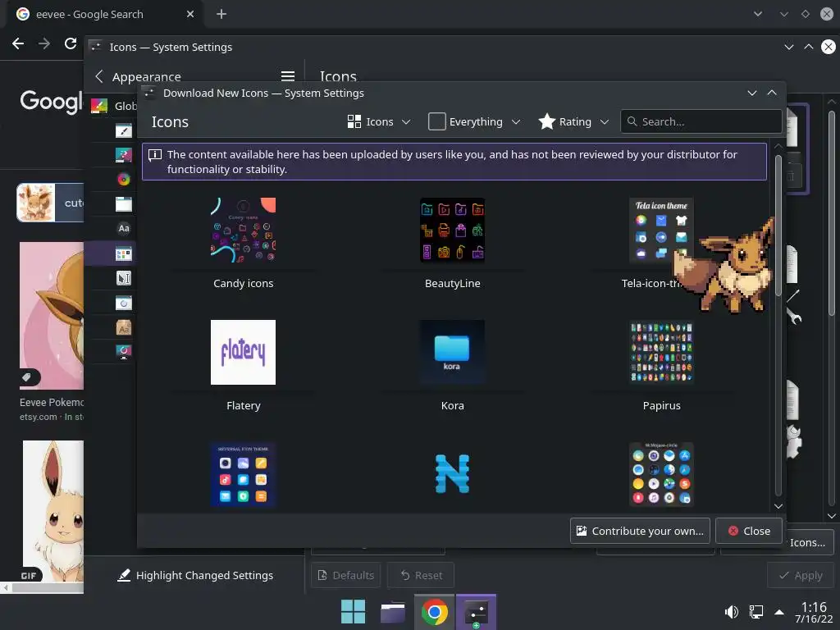Open Fonts (Aa circle) sidebar icon
Screen dimensions: 840x630
click(x=124, y=228)
